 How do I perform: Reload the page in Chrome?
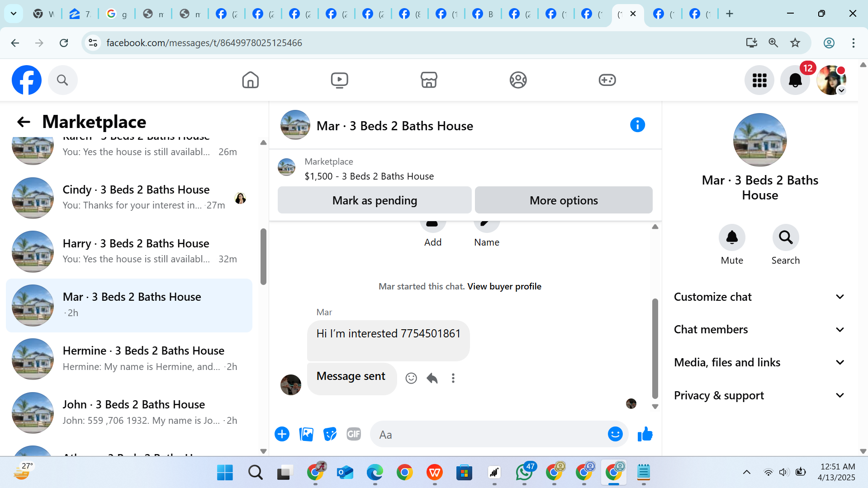tap(64, 43)
